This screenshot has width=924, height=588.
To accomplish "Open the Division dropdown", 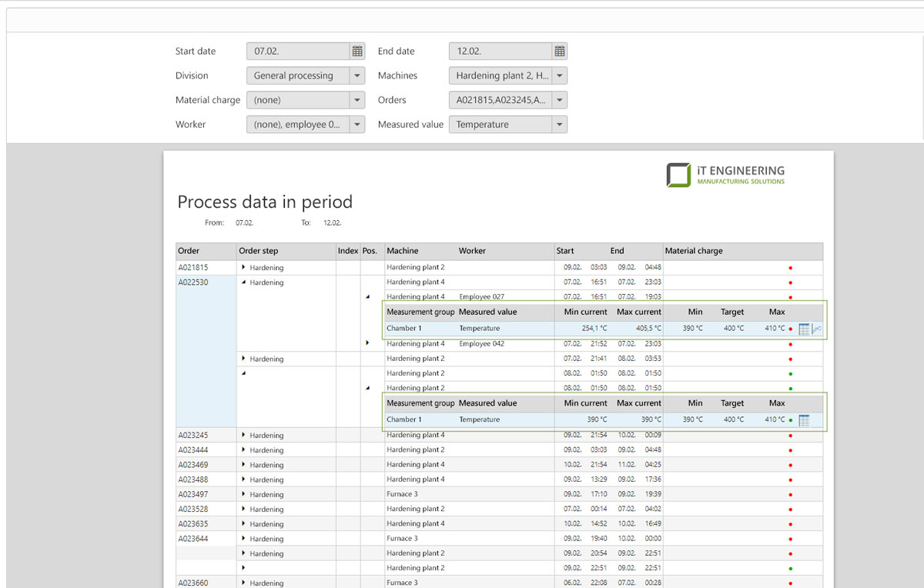I will click(357, 75).
